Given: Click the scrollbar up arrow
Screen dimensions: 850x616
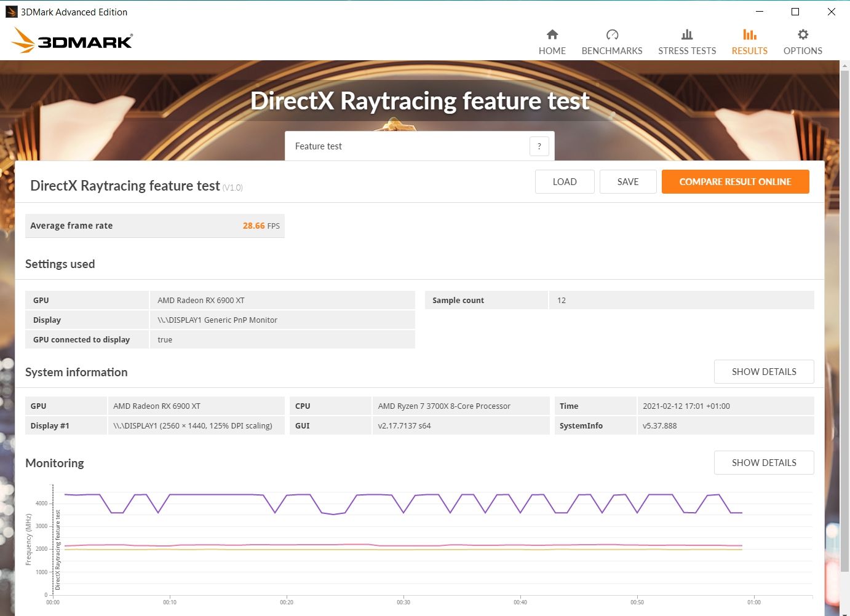Looking at the screenshot, I should [x=844, y=65].
